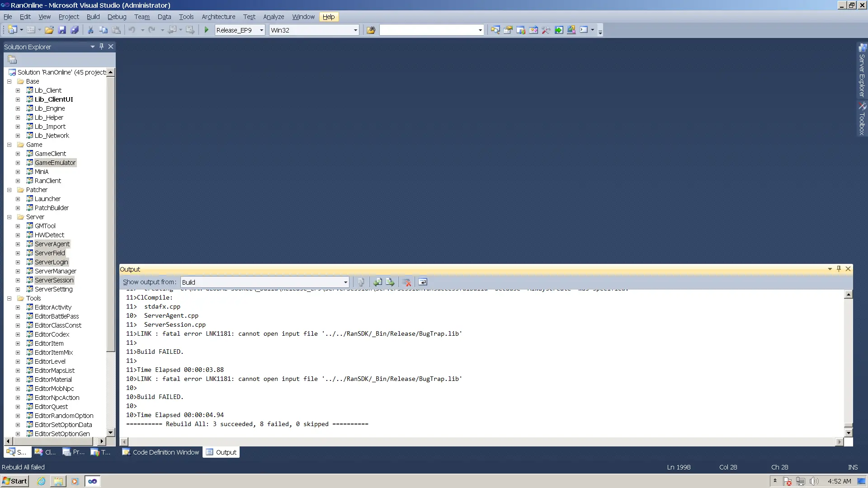Click the Save All toolbar icon

(x=75, y=30)
